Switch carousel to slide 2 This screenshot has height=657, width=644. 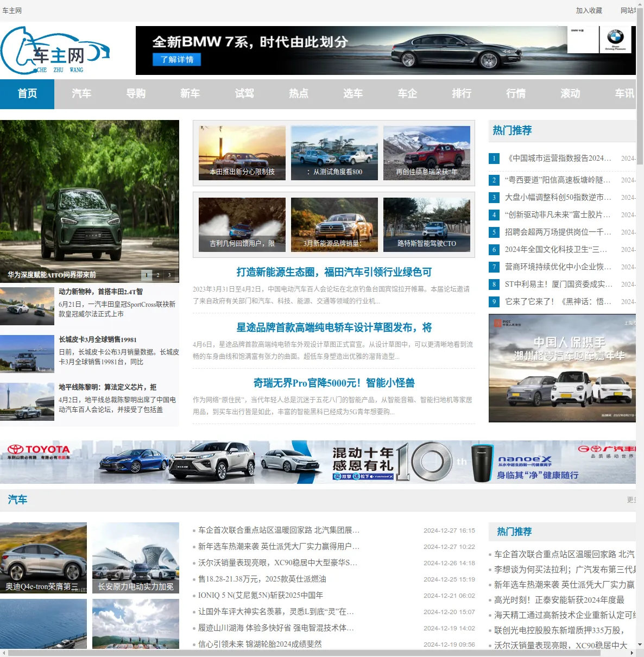pos(158,275)
